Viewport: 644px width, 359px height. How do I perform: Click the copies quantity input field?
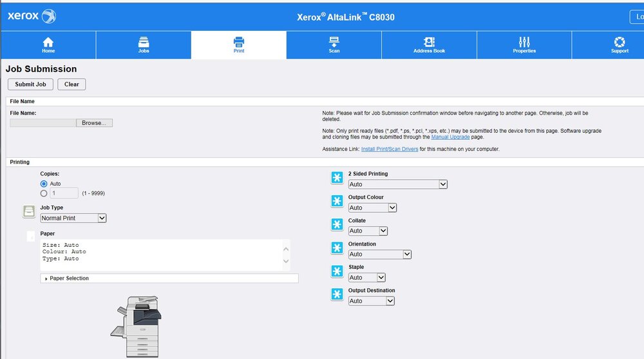[64, 193]
